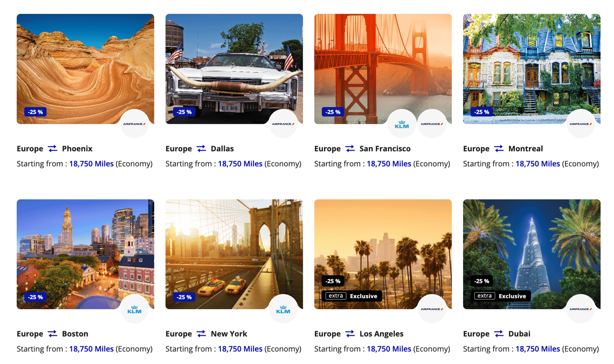614x364 pixels.
Task: Click the -25 % badge on Dubai card
Action: [x=482, y=281]
